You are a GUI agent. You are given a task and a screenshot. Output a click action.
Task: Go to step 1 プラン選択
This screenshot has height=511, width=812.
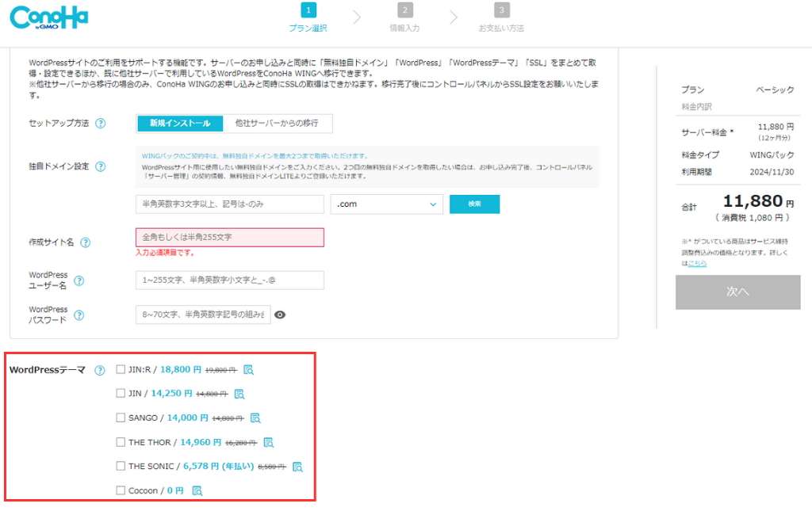308,17
